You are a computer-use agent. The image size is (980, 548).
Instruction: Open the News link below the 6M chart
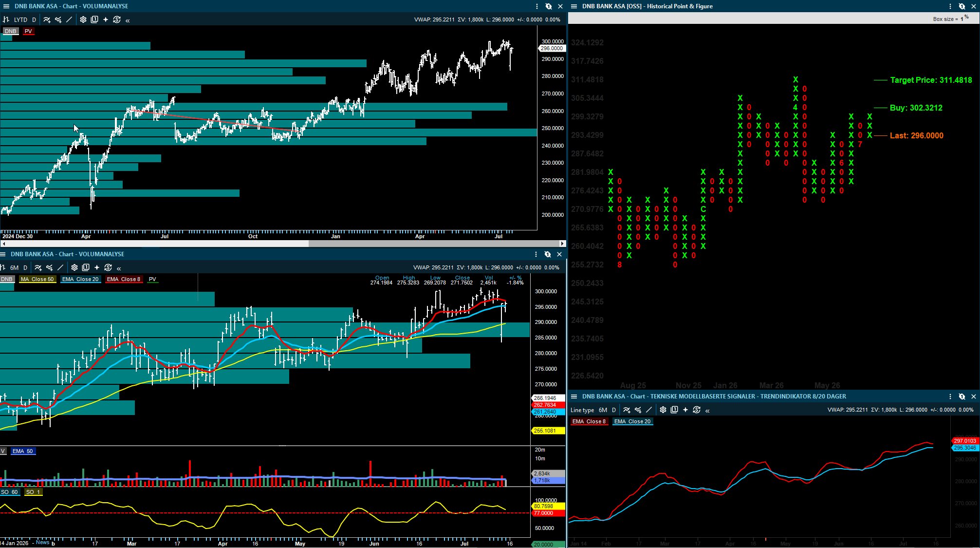pos(42,542)
